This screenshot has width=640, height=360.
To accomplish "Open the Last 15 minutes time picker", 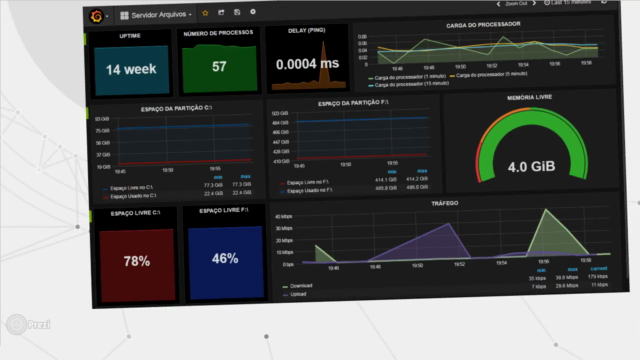I will click(567, 2).
